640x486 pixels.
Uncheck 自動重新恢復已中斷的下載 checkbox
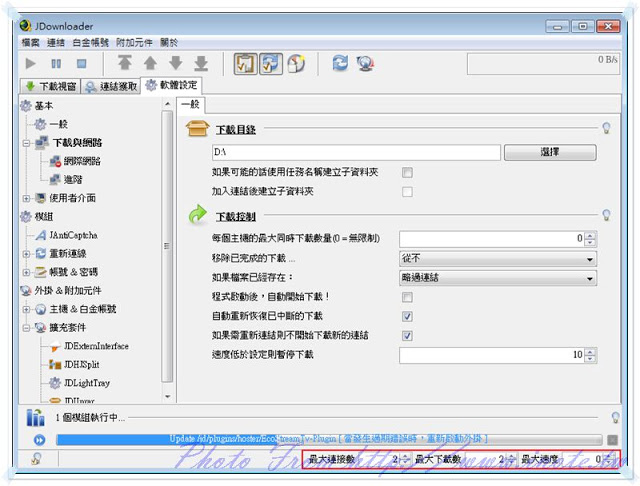(407, 316)
